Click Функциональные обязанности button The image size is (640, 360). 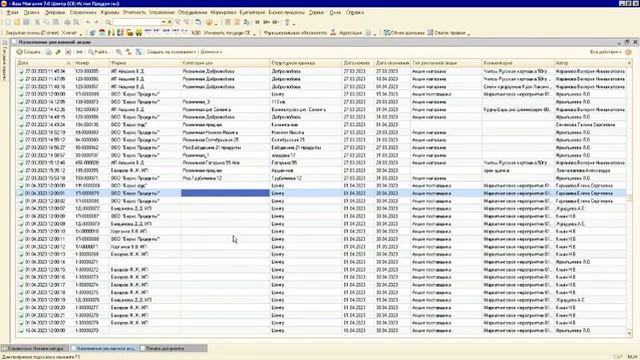pyautogui.click(x=295, y=33)
